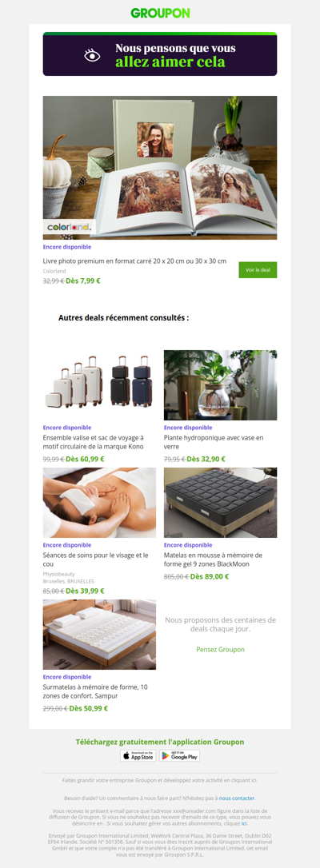Click the Groupon logo at top
320x868 pixels.
(160, 13)
